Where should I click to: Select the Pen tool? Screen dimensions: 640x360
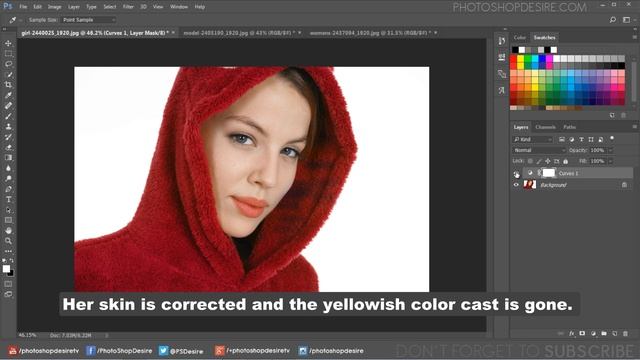(8, 189)
